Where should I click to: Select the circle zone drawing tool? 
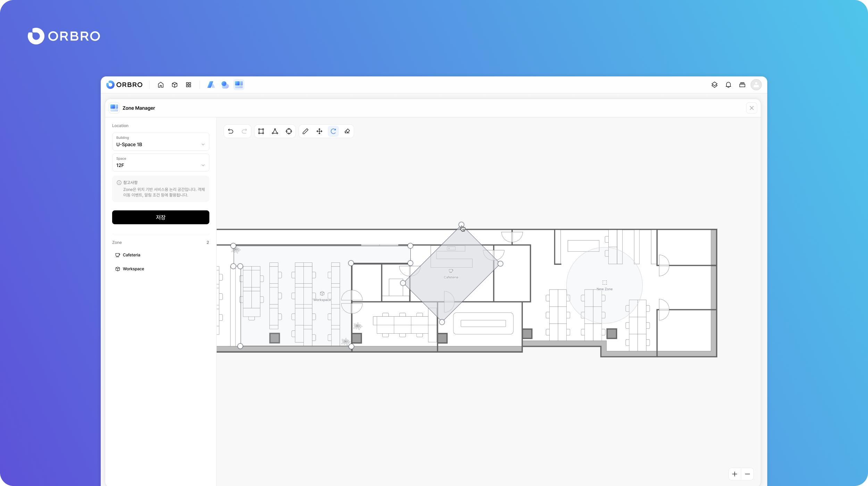pyautogui.click(x=289, y=131)
